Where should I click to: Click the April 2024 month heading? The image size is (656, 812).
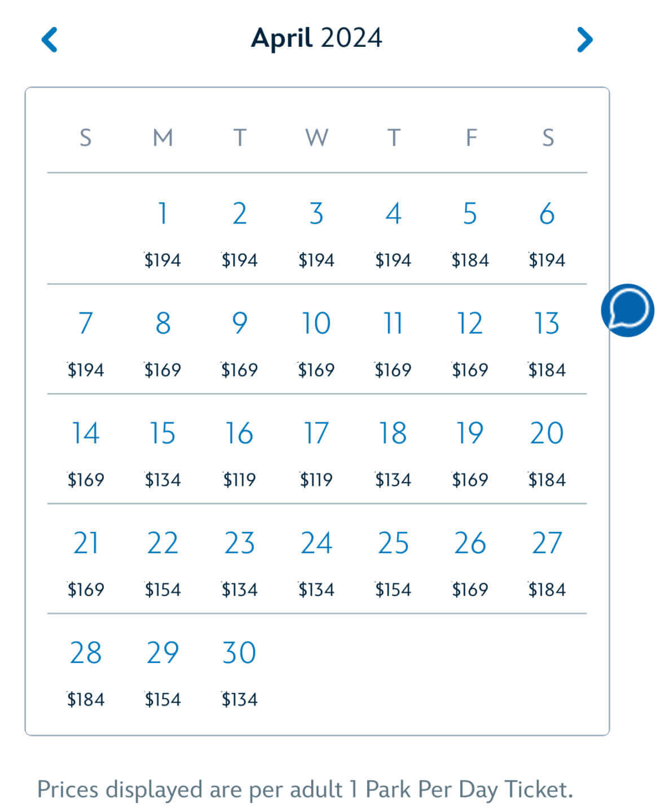[x=316, y=38]
